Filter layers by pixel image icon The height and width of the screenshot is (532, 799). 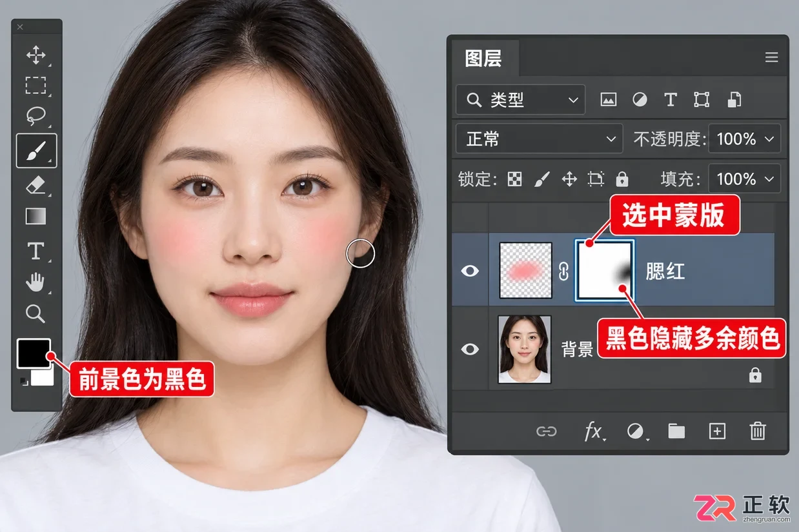(608, 100)
